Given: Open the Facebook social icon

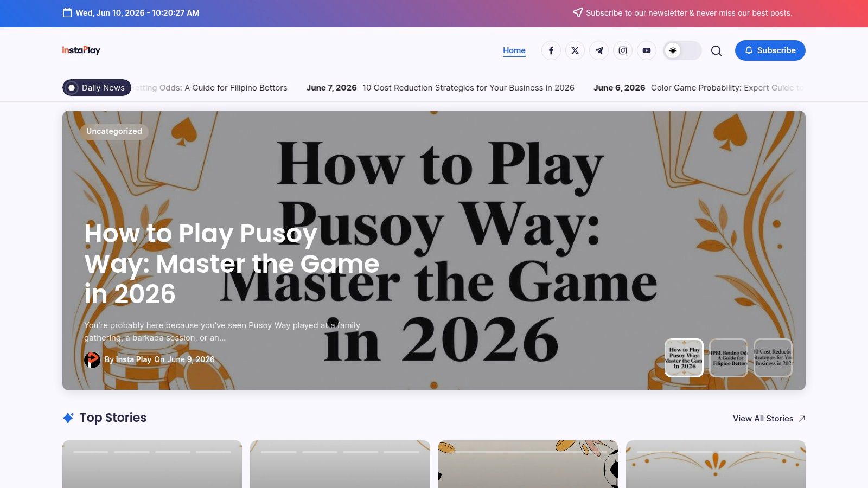Looking at the screenshot, I should [x=551, y=50].
